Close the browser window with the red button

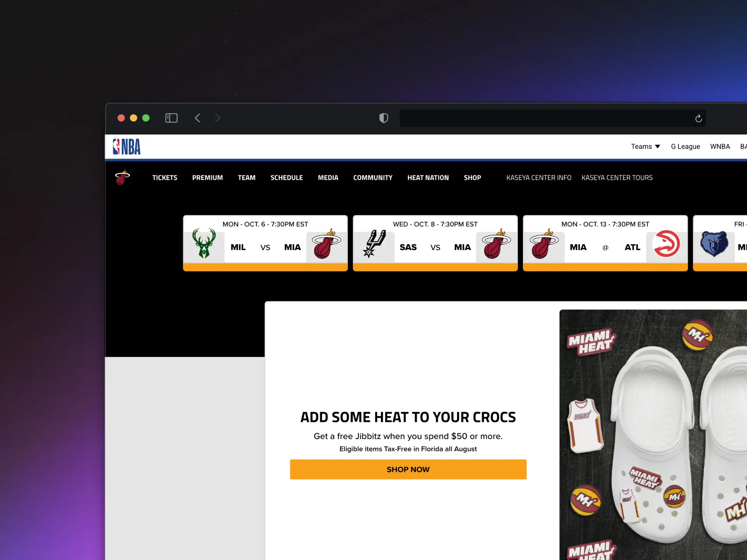tap(121, 118)
